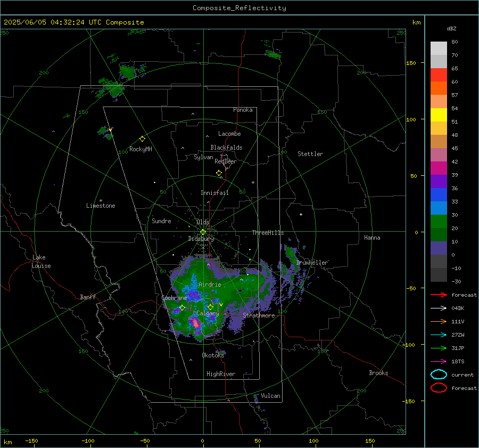This screenshot has width=479, height=448.
Task: Click the 'current' legend label
Action: (x=463, y=374)
